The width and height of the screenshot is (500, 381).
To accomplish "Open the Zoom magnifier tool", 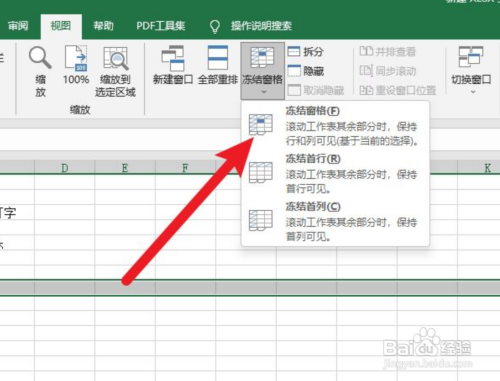I will pyautogui.click(x=40, y=72).
